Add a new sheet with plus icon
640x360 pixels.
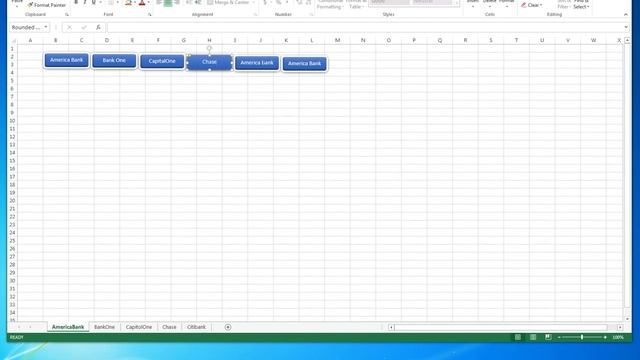[x=228, y=327]
